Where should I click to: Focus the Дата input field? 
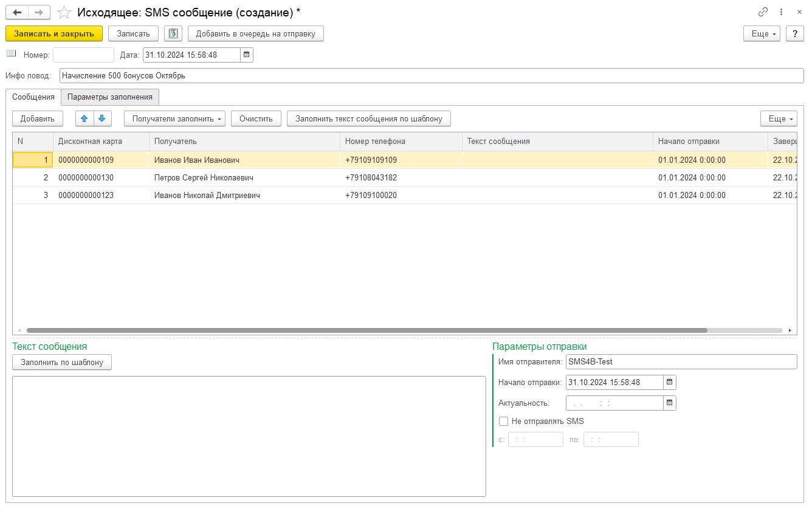(191, 55)
